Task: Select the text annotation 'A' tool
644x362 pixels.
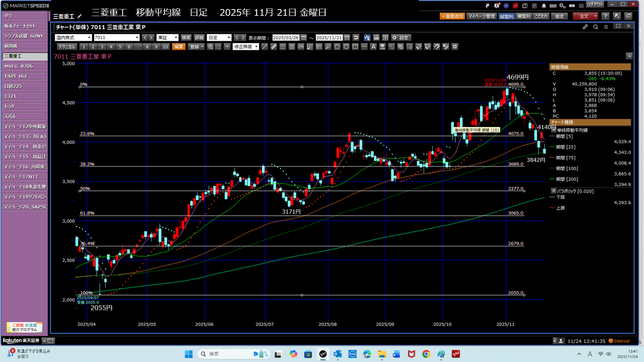Action: click(373, 47)
